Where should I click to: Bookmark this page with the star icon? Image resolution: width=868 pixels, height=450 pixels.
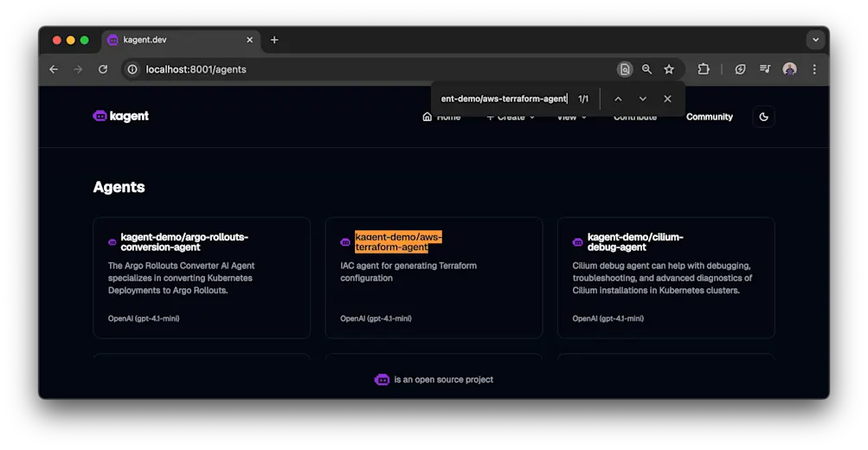669,69
